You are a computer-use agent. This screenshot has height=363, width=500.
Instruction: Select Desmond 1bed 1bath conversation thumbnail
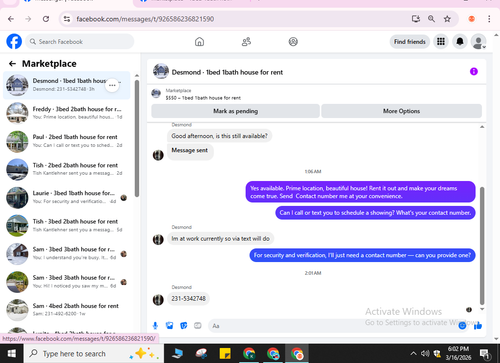tap(17, 85)
